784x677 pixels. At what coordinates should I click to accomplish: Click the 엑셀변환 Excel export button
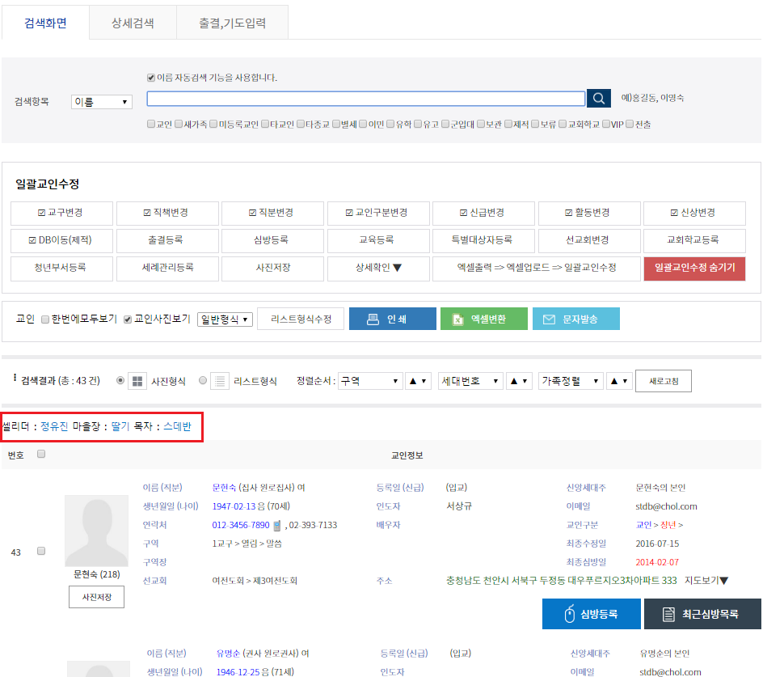point(483,319)
